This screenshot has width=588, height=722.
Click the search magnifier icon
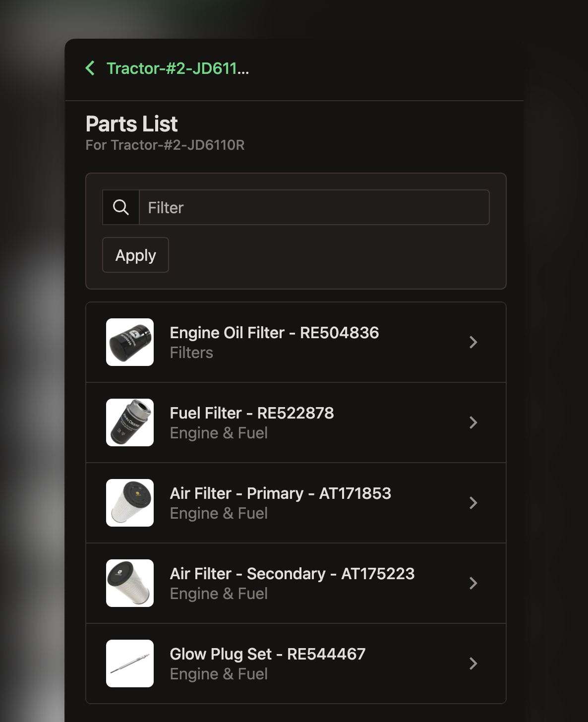point(120,207)
